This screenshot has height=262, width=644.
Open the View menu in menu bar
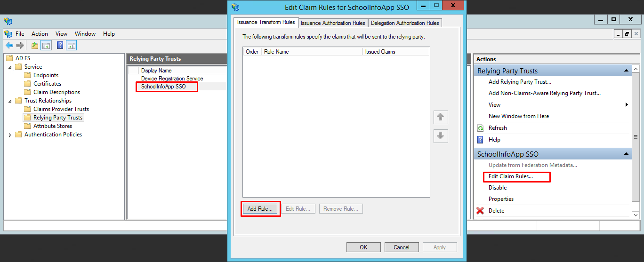tap(61, 34)
